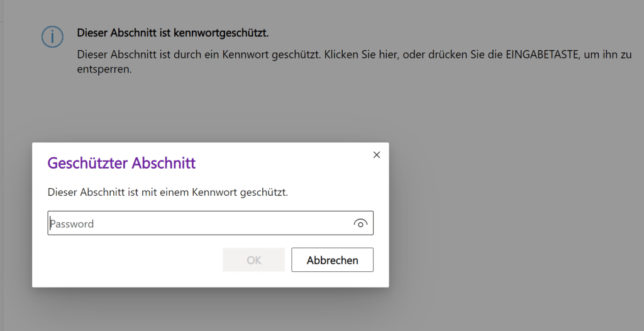
Task: Click into the Password input field
Action: [x=201, y=223]
